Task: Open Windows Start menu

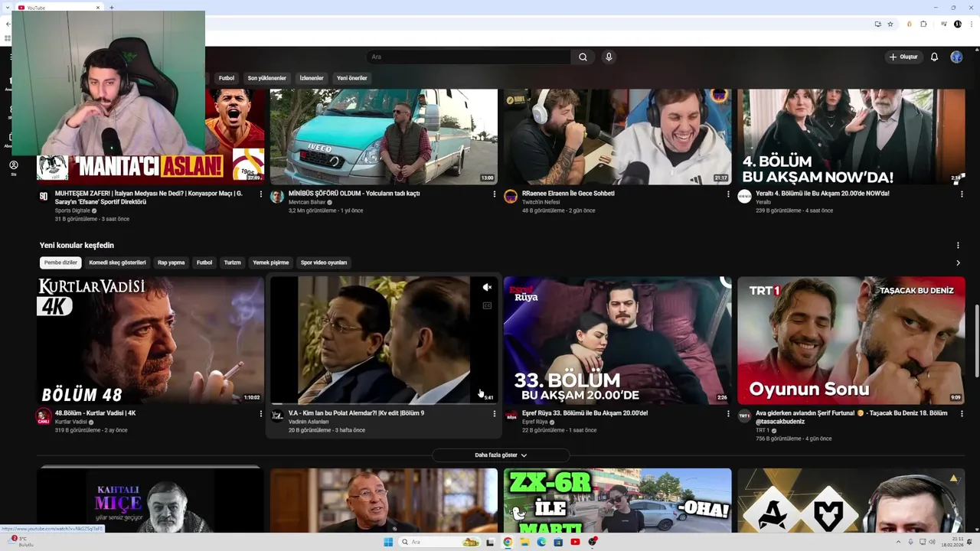Action: (388, 542)
